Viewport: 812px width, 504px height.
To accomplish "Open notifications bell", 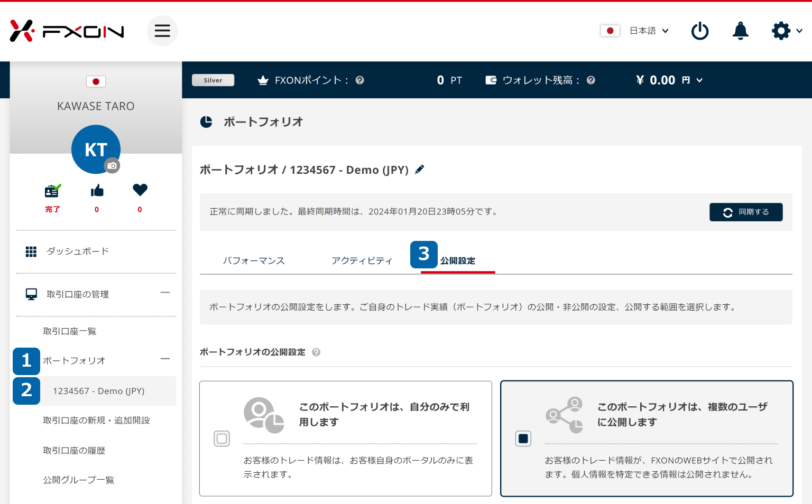I will 740,31.
